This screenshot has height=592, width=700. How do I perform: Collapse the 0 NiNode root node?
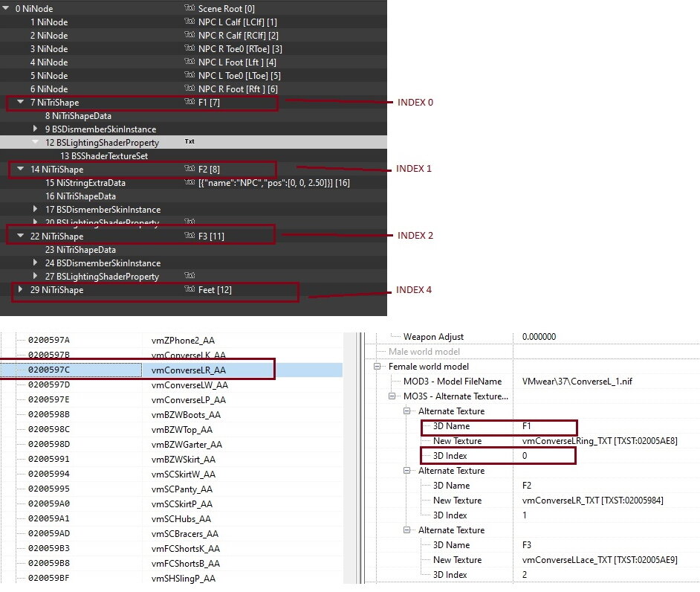point(6,8)
